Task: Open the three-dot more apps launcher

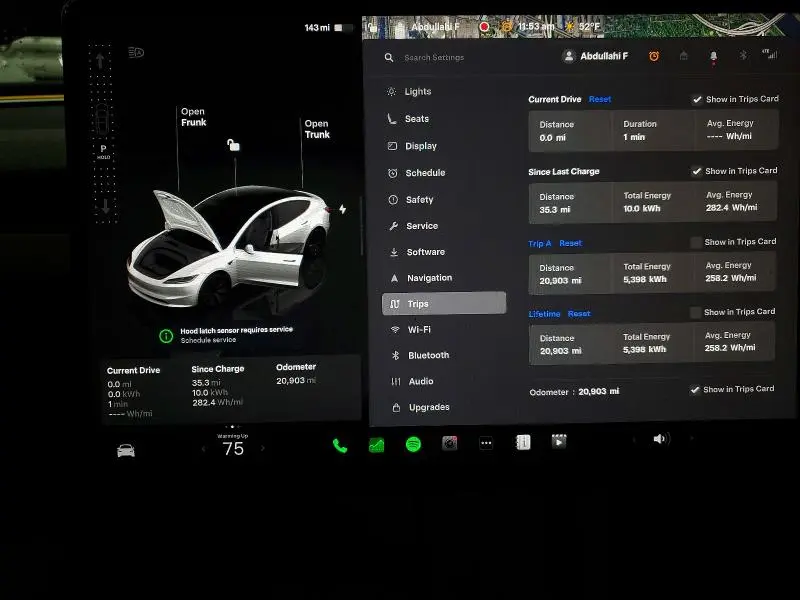Action: coord(486,443)
